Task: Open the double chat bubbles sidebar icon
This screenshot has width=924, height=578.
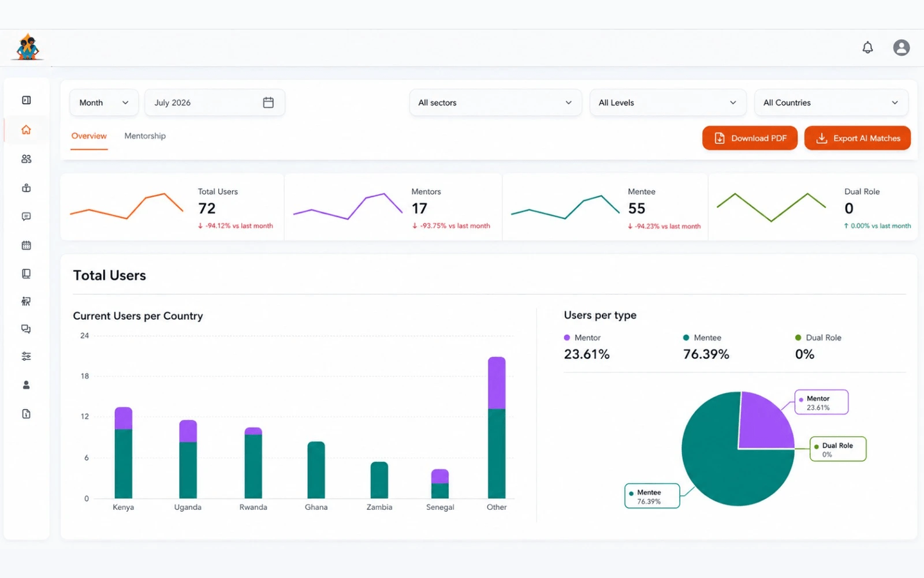Action: pyautogui.click(x=26, y=329)
